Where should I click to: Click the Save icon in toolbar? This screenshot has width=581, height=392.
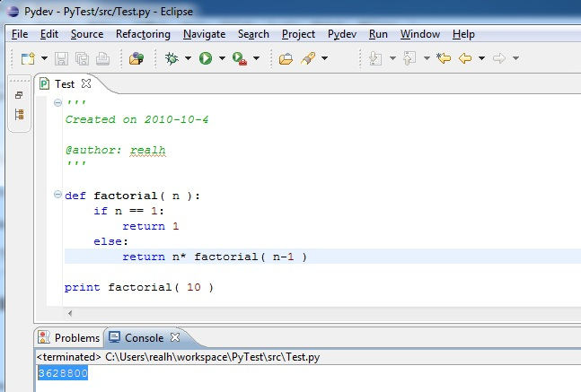[62, 58]
